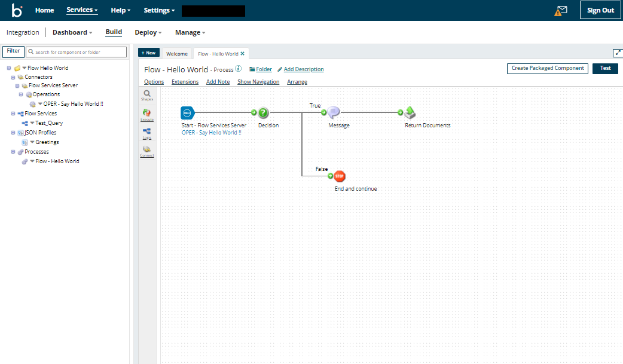623x364 pixels.
Task: Click the Create Packaged Component button
Action: (547, 68)
